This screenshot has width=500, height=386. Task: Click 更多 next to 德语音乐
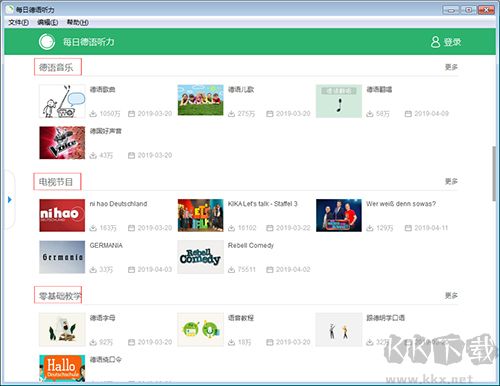451,67
